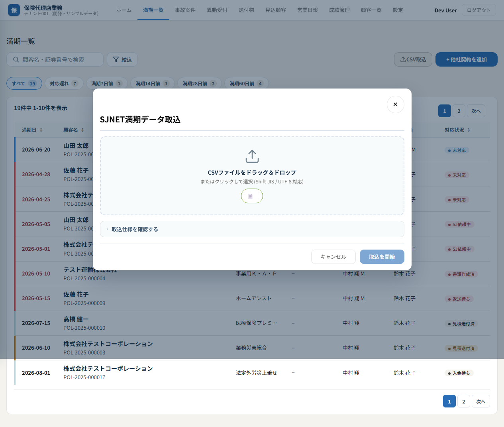
Task: Click date 2026-08-01 in last row
Action: point(36,373)
